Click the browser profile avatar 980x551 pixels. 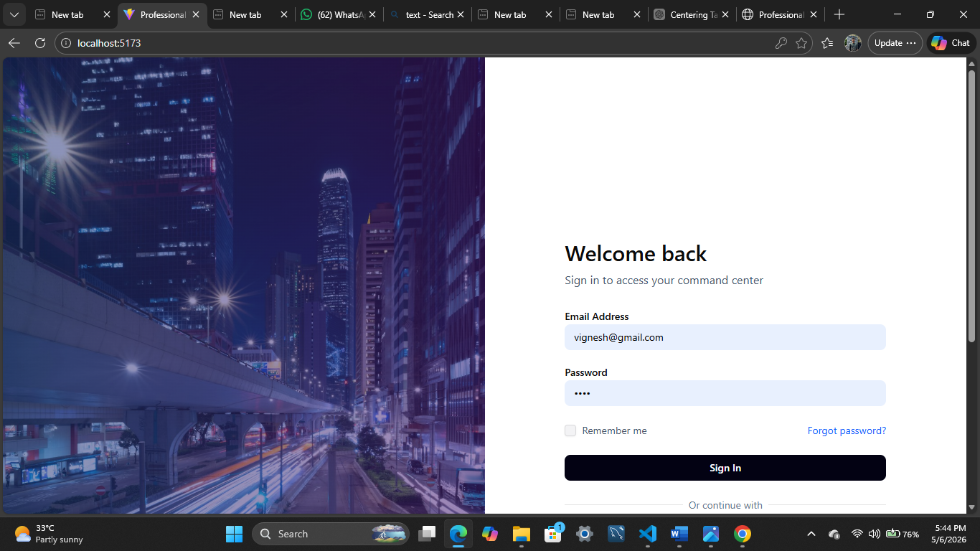[x=852, y=43]
